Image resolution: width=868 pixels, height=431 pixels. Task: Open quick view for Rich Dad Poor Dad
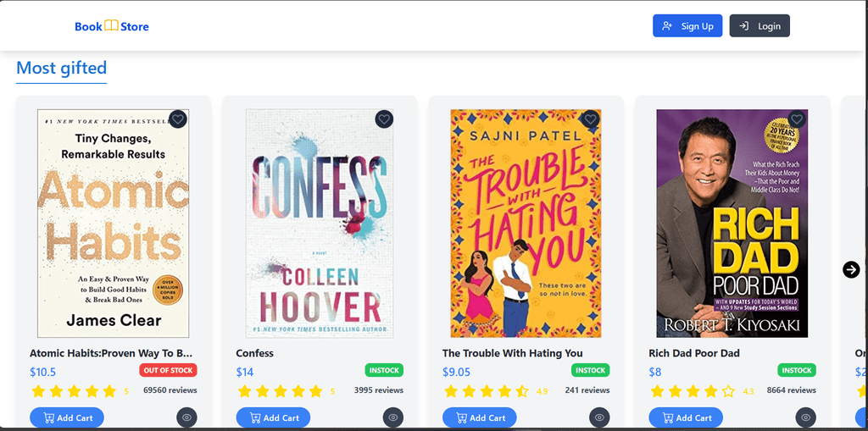pyautogui.click(x=805, y=417)
